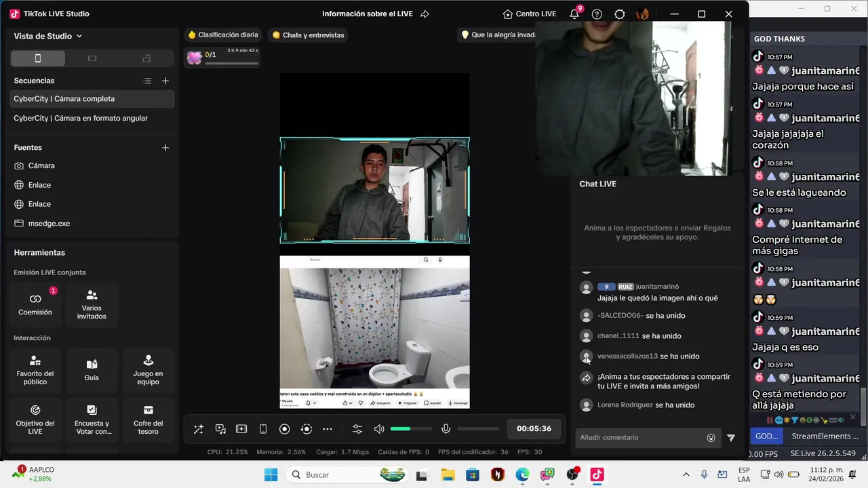Select scene CyberCity | Cámara en formato angular
The width and height of the screenshot is (868, 488).
(x=92, y=118)
